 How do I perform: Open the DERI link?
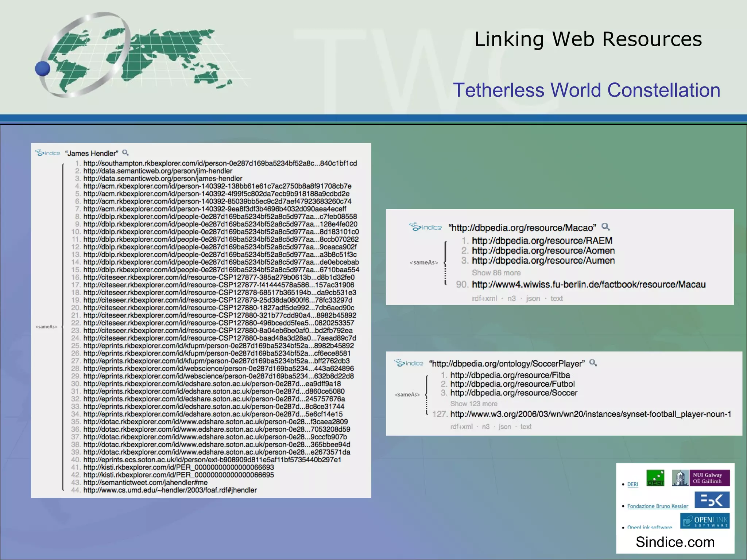(632, 485)
